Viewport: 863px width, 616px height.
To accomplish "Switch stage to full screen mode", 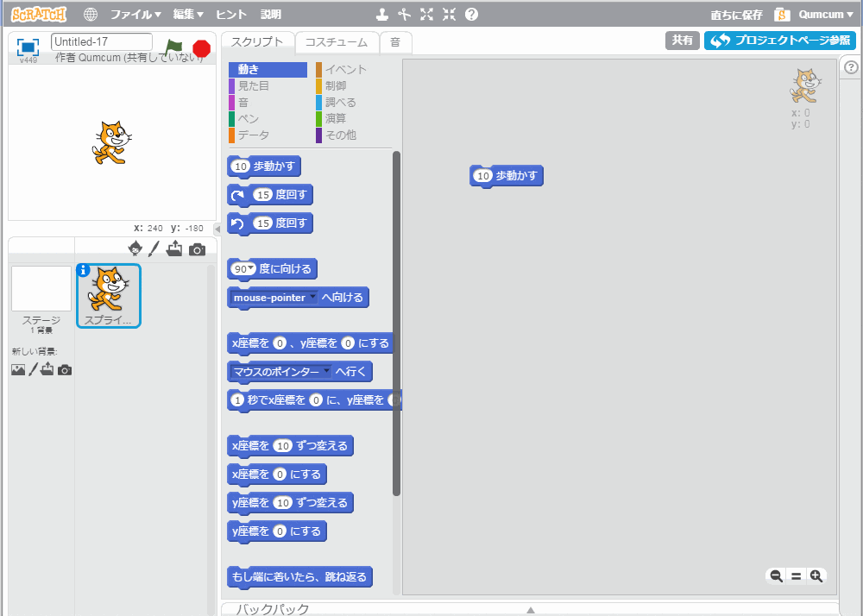I will 28,47.
